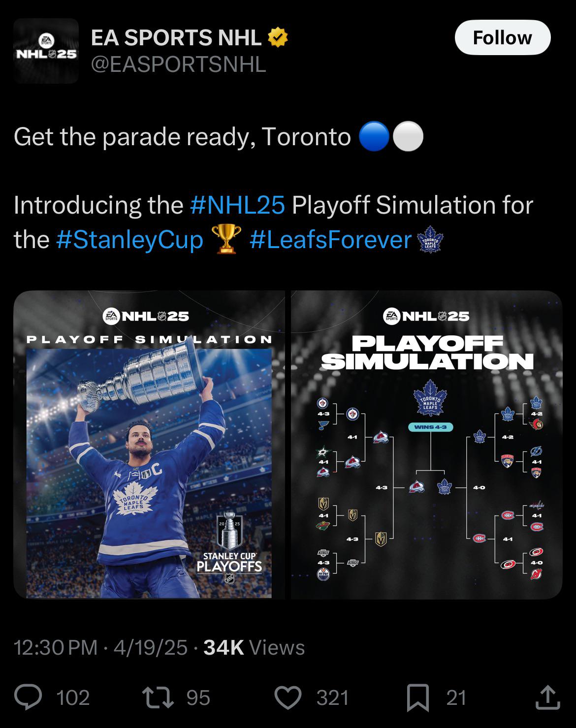576x728 pixels.
Task: Open the @EASPORTSNHL handle
Action: coord(179,64)
